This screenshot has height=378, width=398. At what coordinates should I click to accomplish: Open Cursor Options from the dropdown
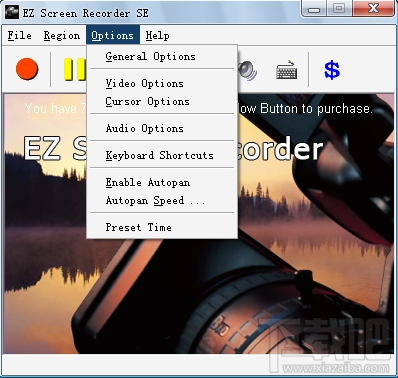pyautogui.click(x=162, y=101)
